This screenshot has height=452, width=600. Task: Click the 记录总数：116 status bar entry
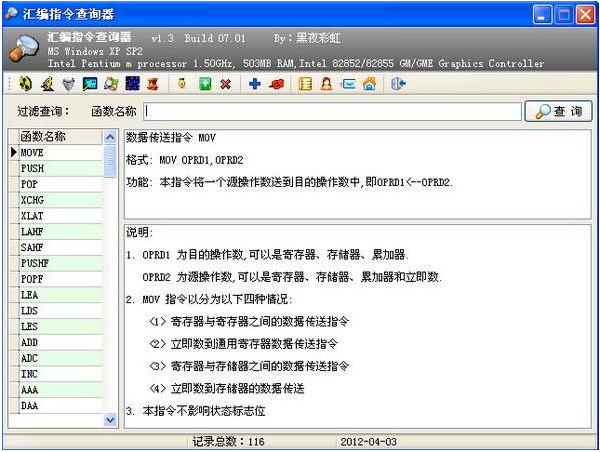click(x=228, y=442)
